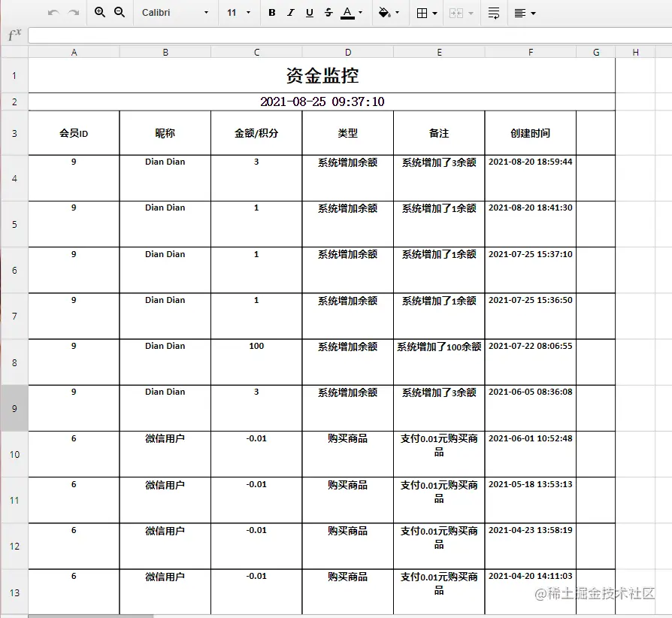The height and width of the screenshot is (618, 672).
Task: Open the font size 11 dropdown
Action: [x=239, y=13]
